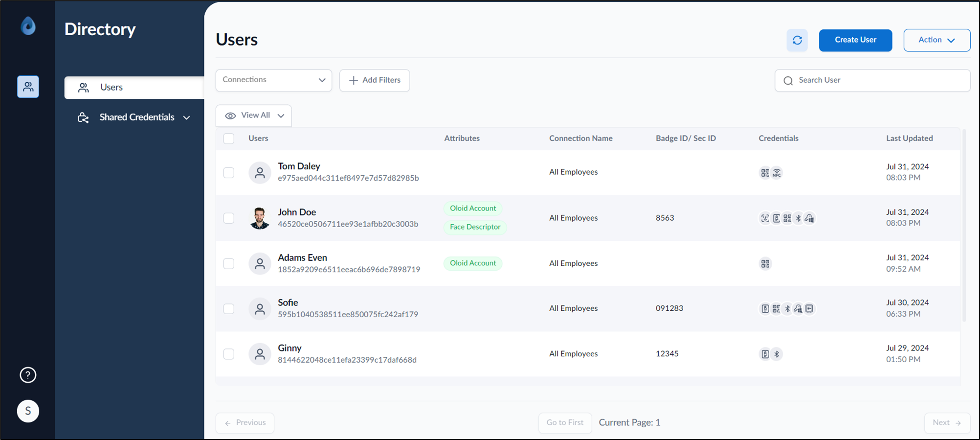Select Tom Daley's row checkbox

[x=228, y=173]
